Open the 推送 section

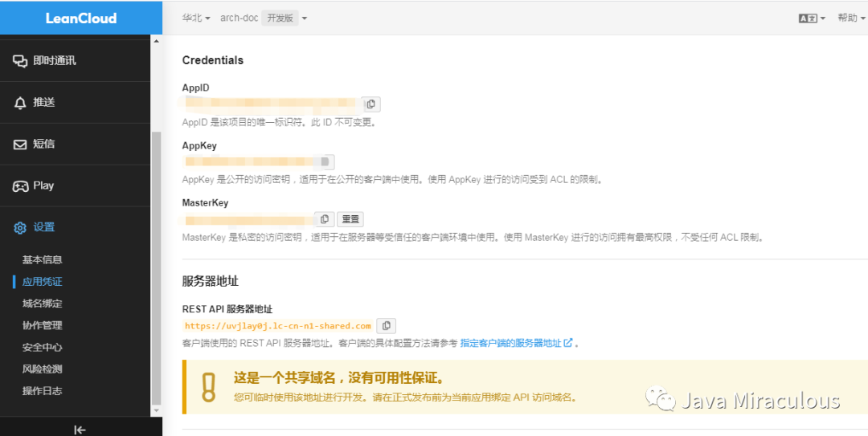tap(76, 102)
